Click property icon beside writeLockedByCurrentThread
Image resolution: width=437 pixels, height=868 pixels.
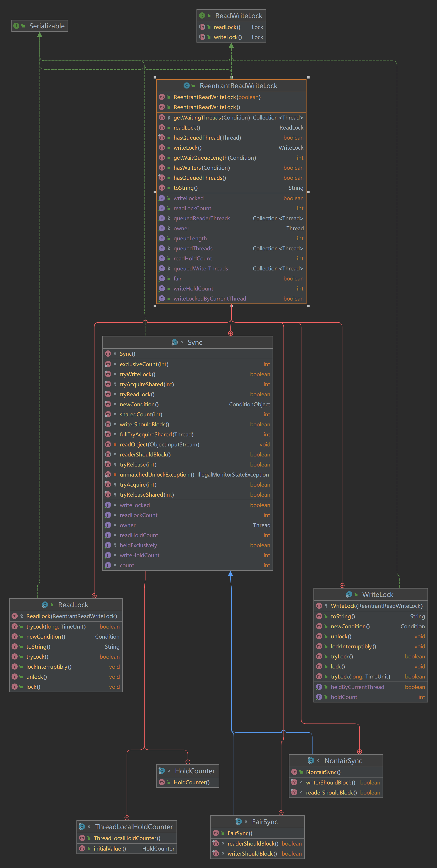pos(162,299)
